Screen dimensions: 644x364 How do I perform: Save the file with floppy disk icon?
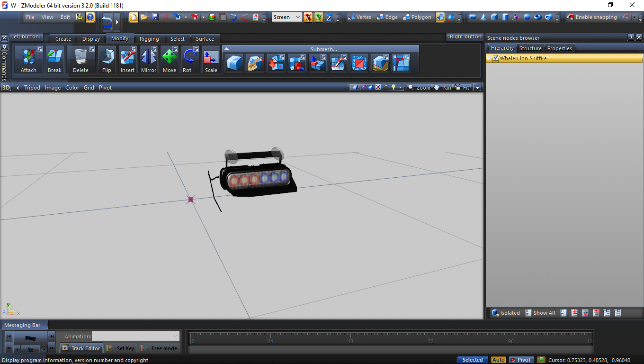point(155,17)
